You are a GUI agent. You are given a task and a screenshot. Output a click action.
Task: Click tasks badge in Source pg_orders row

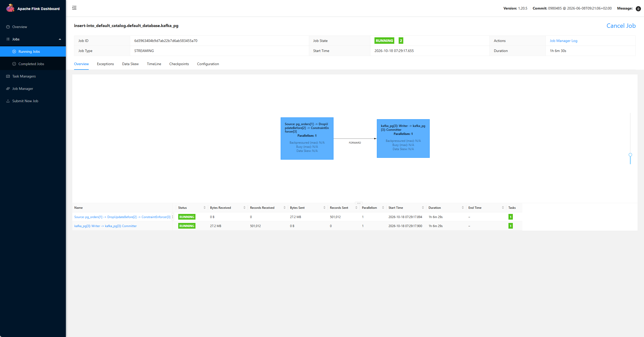(511, 217)
